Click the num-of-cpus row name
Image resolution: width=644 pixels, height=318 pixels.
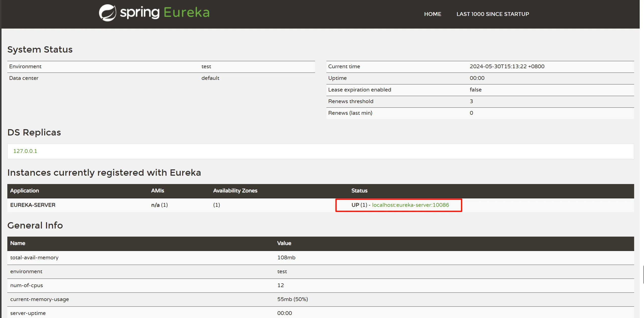coord(27,285)
